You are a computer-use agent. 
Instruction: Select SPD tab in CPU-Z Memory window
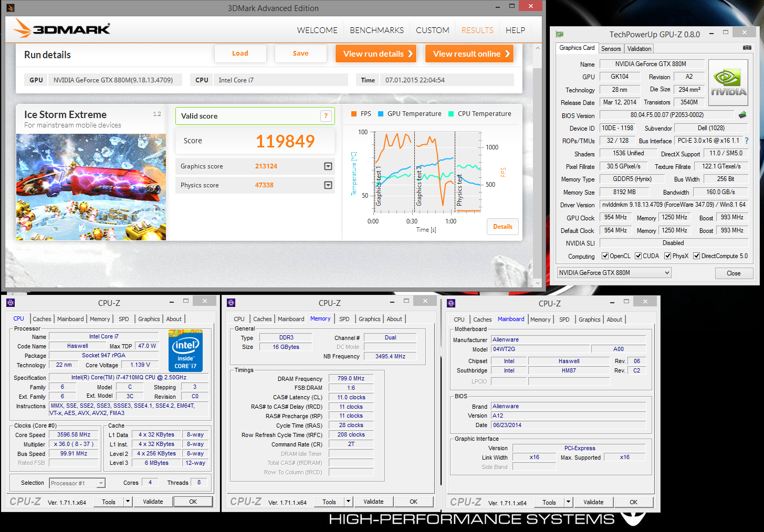click(344, 319)
